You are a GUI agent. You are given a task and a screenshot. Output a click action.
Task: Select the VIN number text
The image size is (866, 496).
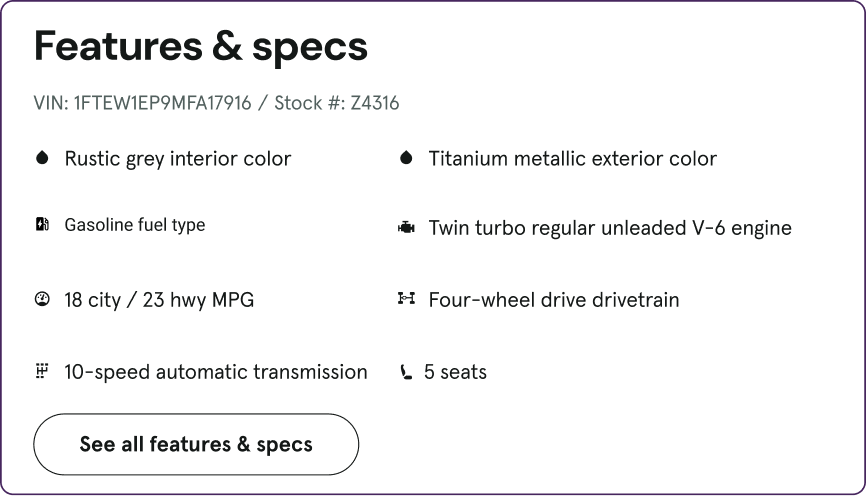162,103
